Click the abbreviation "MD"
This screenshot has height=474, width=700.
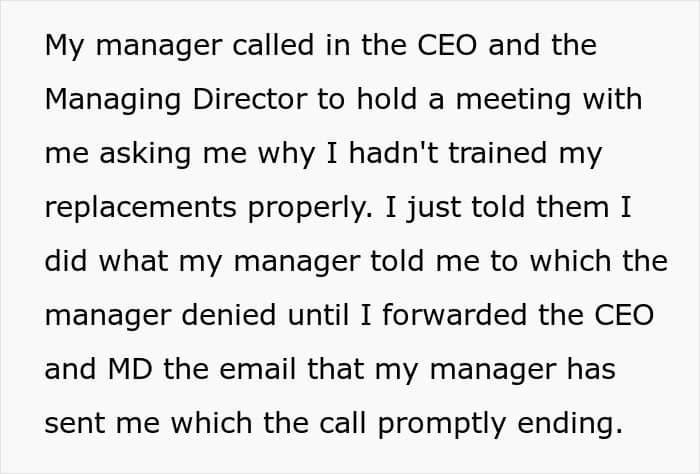click(x=130, y=369)
